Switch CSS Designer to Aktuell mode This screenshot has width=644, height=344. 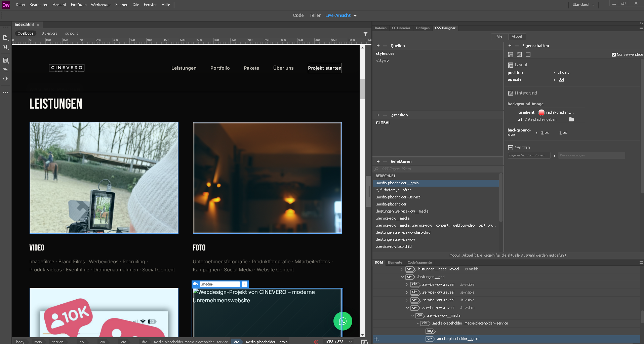pyautogui.click(x=517, y=36)
